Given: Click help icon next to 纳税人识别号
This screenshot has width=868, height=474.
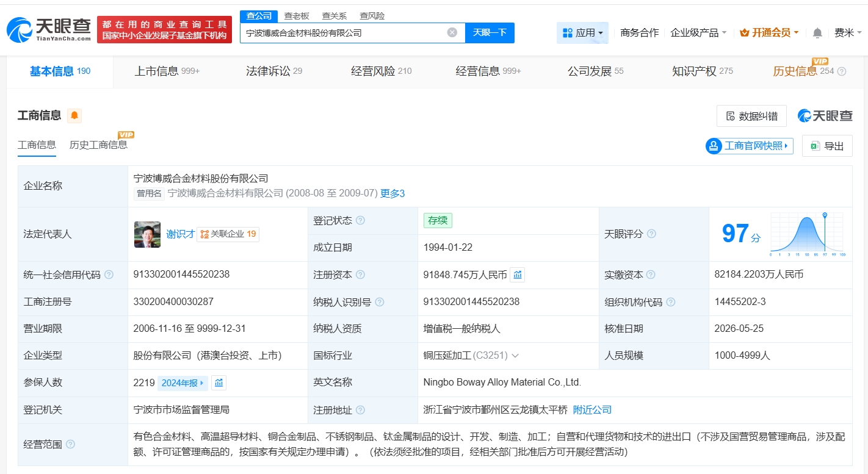Looking at the screenshot, I should (380, 302).
